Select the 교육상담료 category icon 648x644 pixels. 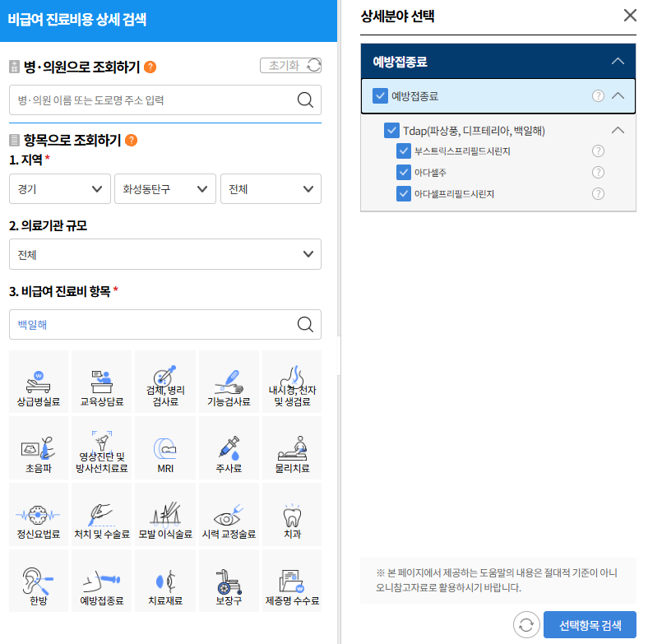pyautogui.click(x=102, y=382)
